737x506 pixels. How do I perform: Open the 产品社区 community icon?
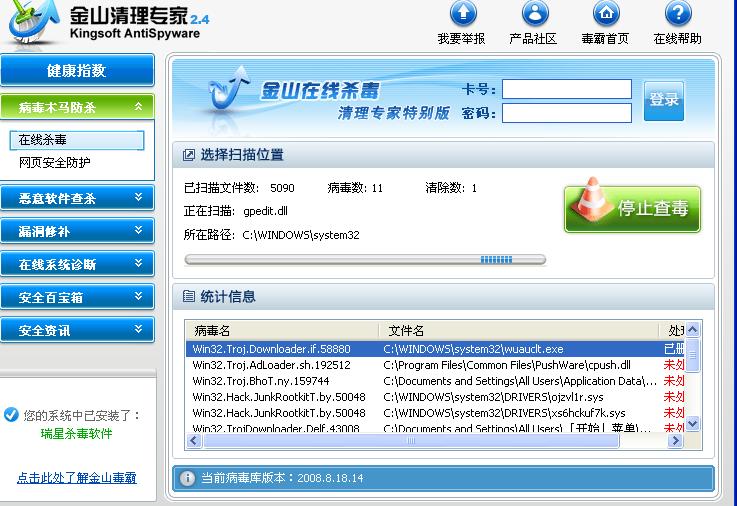pyautogui.click(x=535, y=13)
